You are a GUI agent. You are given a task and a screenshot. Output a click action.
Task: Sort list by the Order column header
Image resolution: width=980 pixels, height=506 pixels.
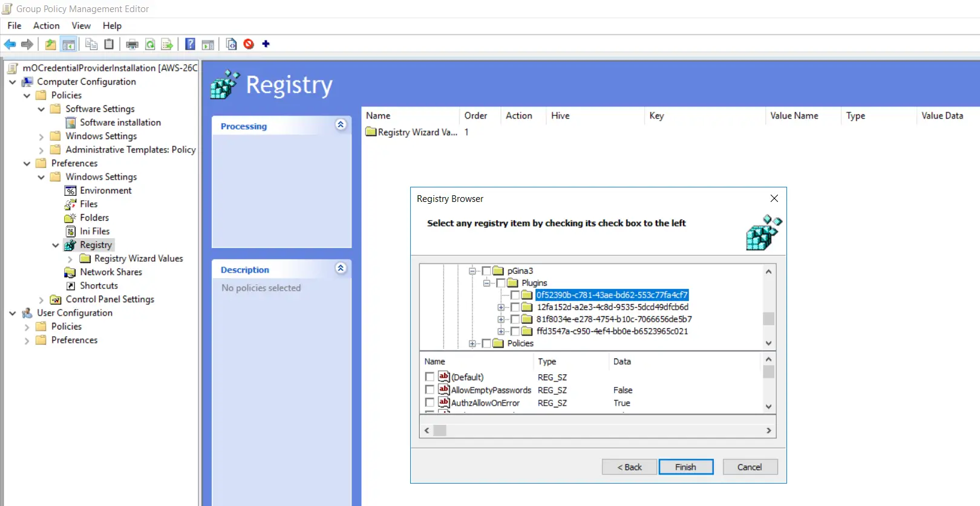[x=479, y=115]
